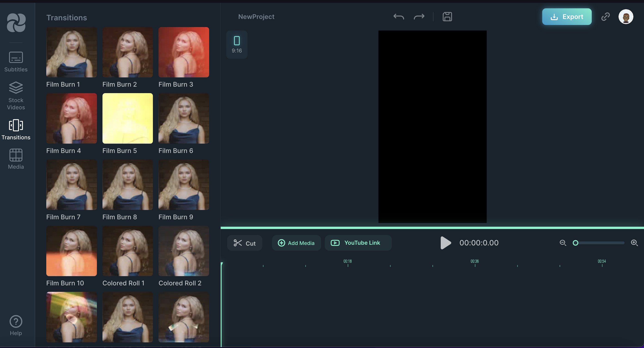Select the Film Burn 5 transition thumbnail

(x=127, y=118)
